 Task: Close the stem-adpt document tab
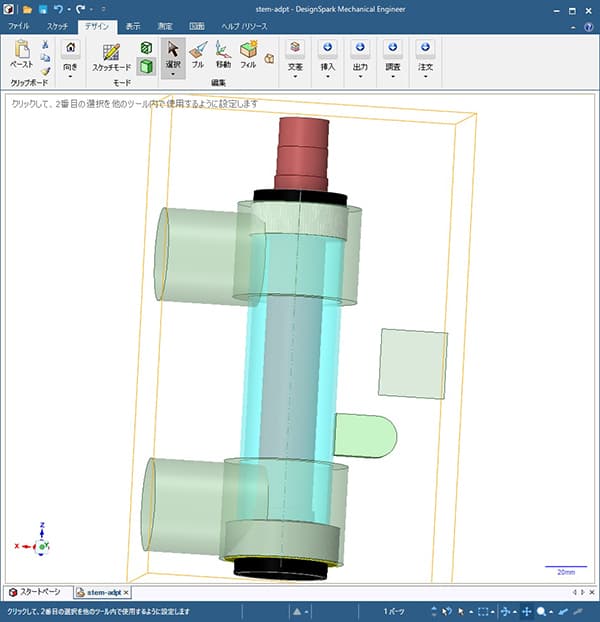pyautogui.click(x=126, y=593)
